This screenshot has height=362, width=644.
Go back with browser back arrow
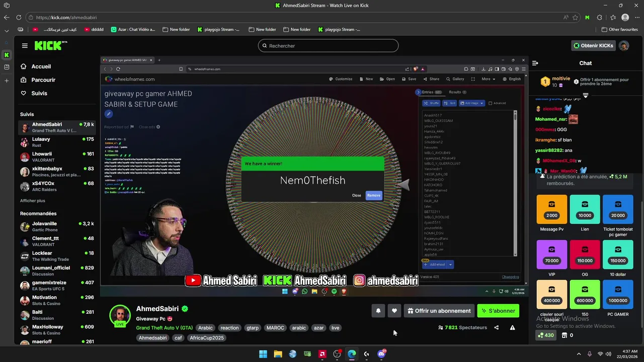tap(7, 17)
